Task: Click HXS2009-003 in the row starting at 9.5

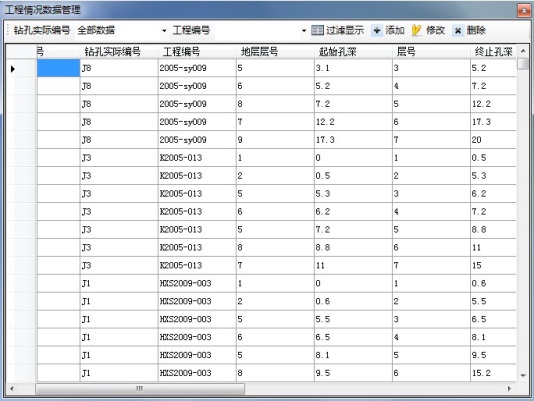Action: pyautogui.click(x=197, y=373)
